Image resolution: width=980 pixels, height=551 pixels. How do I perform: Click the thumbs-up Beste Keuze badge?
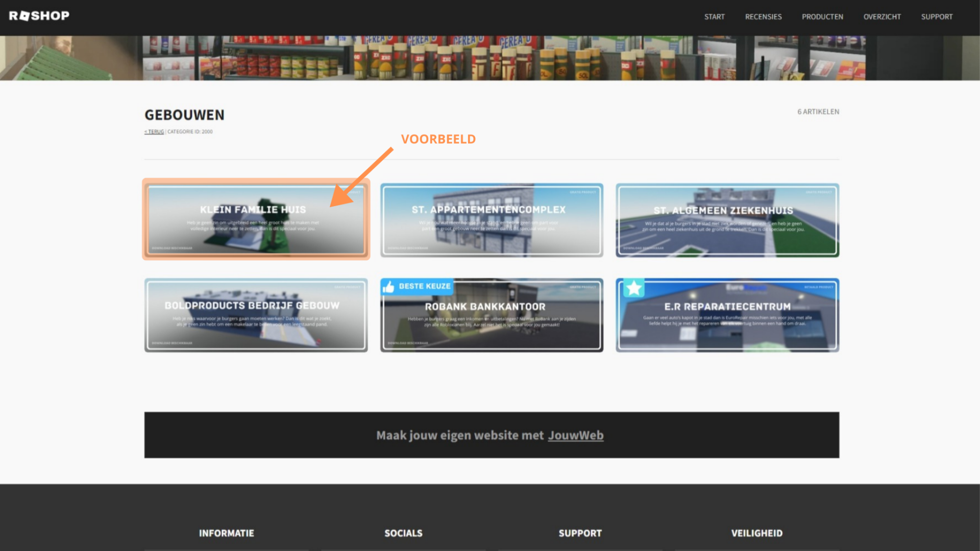tap(416, 286)
